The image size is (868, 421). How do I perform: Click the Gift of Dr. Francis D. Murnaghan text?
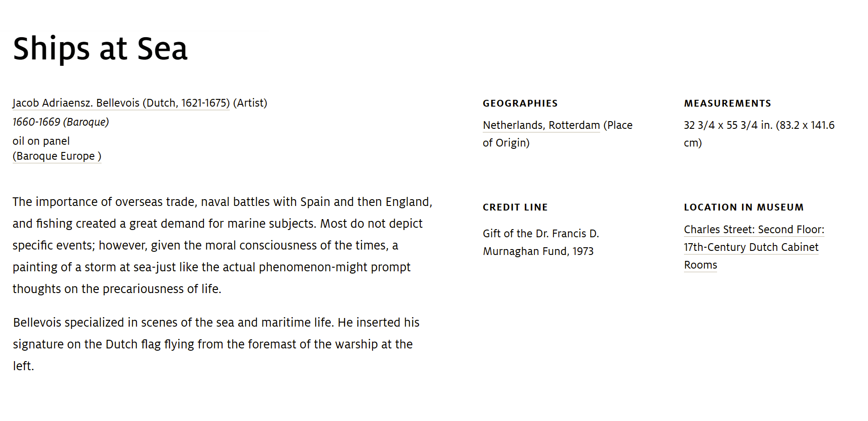[x=541, y=242]
